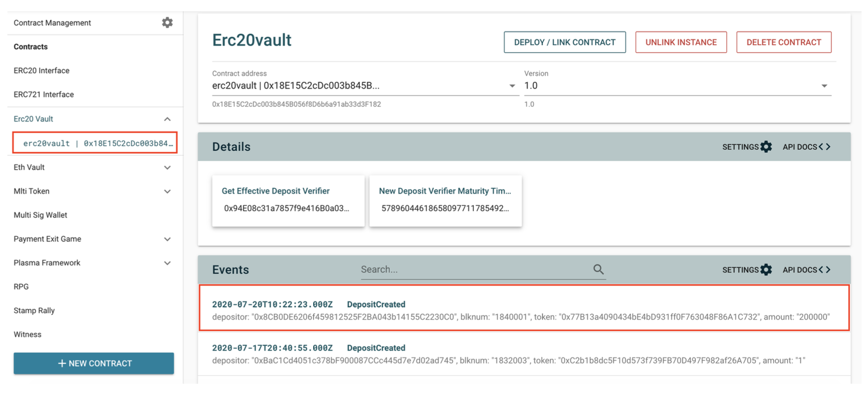
Task: Select ERC721 Interface contract
Action: coord(43,94)
